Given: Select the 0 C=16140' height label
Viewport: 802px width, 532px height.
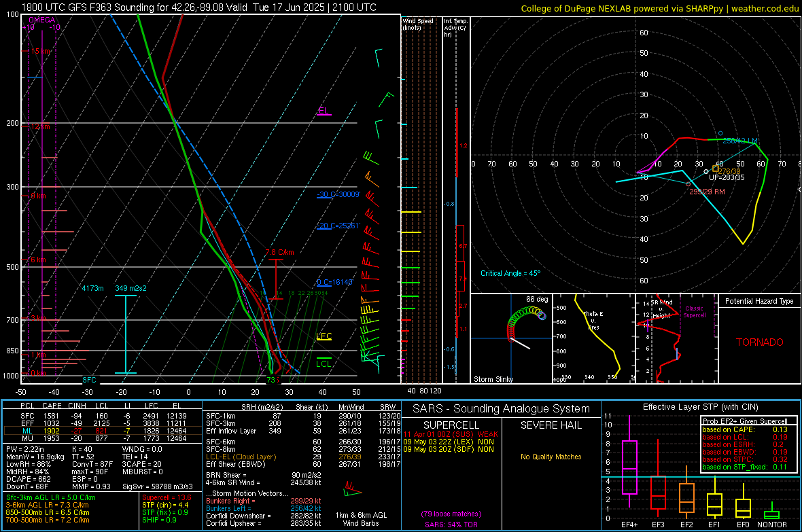Looking at the screenshot, I should click(x=334, y=283).
